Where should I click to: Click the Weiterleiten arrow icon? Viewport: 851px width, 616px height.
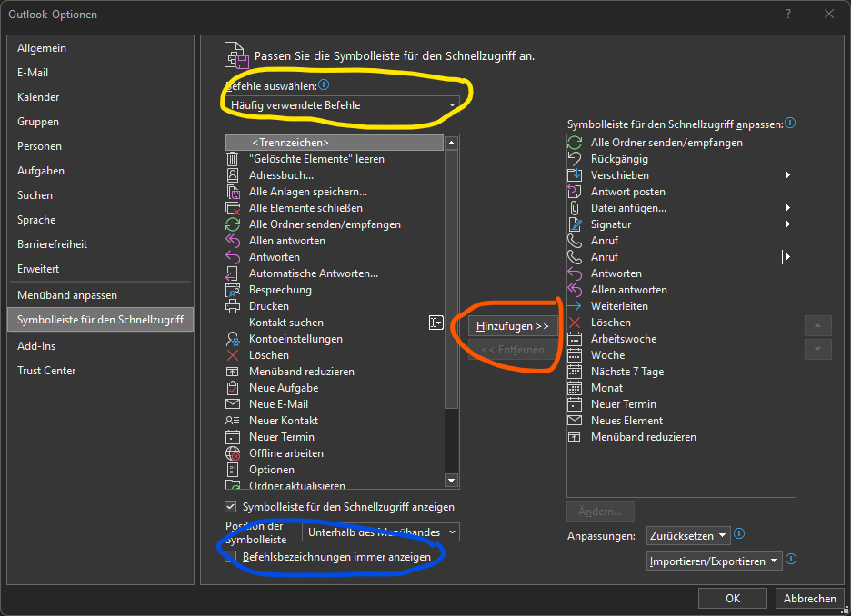(575, 306)
